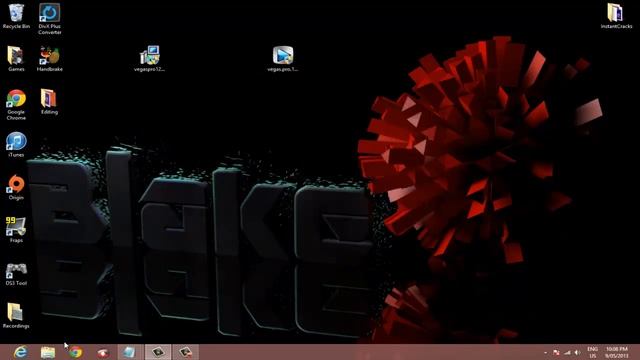Launch DivX Plus Converter shortcut

(x=49, y=19)
